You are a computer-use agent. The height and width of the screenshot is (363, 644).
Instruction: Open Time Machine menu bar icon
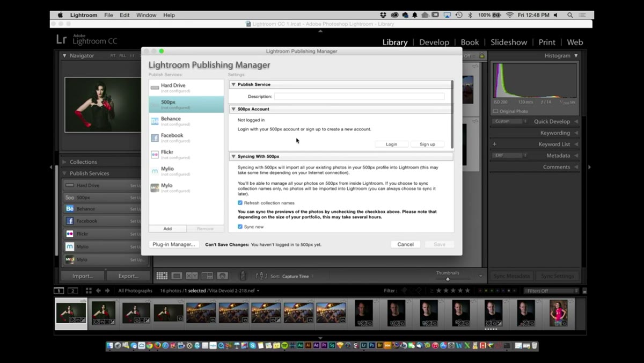click(459, 15)
